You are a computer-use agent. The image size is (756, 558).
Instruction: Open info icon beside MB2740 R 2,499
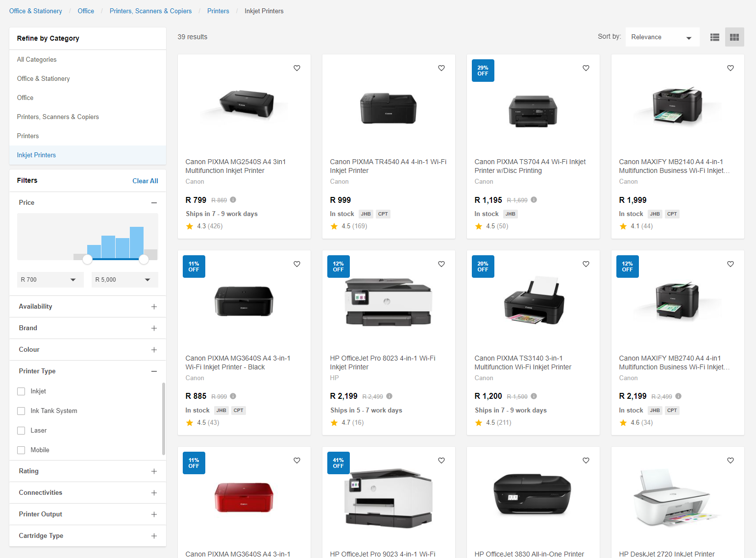679,396
